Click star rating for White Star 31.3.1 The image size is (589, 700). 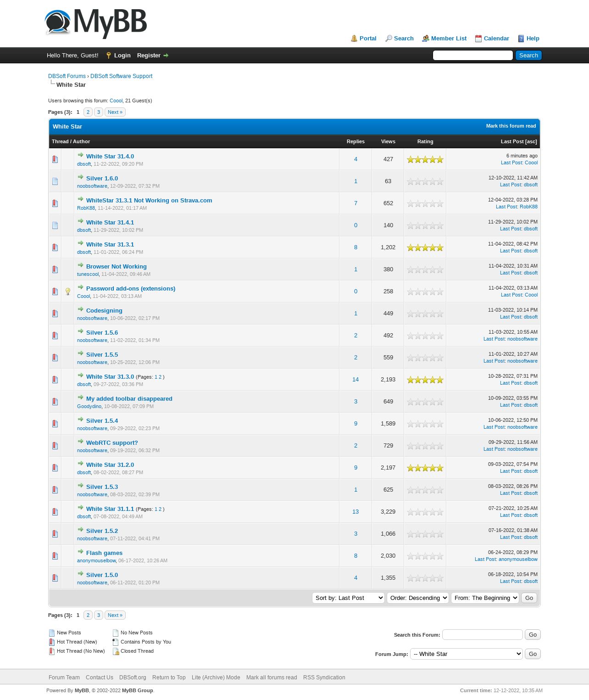425,247
